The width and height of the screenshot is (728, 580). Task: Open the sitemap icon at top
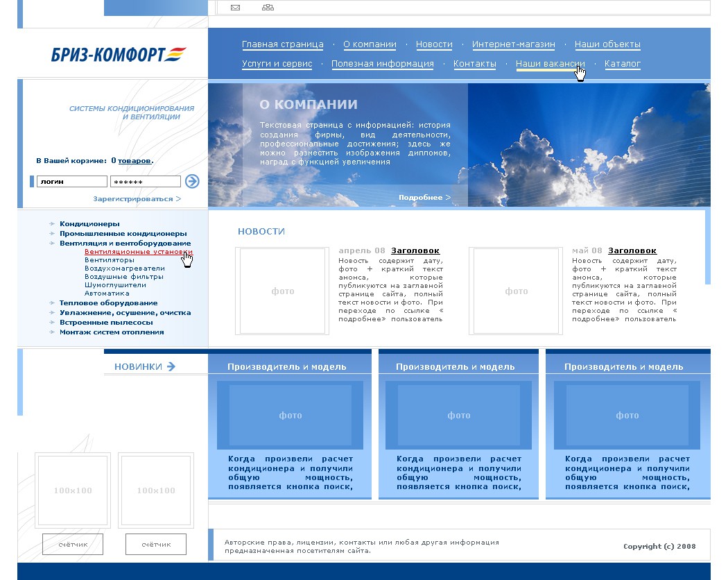point(268,8)
